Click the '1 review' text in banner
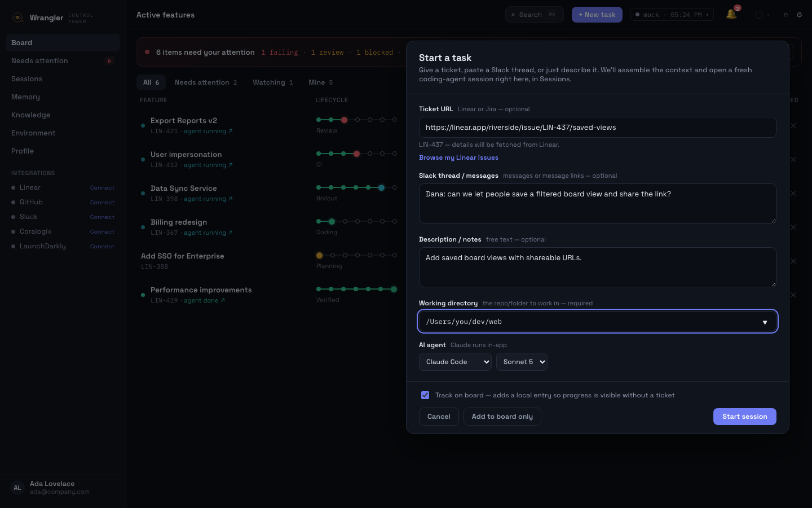 click(327, 52)
